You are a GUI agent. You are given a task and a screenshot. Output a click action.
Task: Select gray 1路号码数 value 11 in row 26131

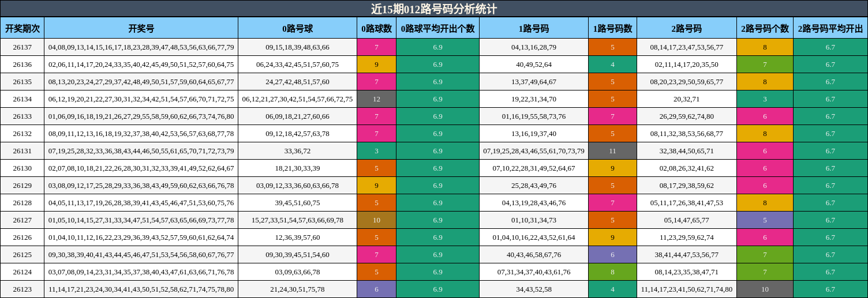click(x=613, y=151)
